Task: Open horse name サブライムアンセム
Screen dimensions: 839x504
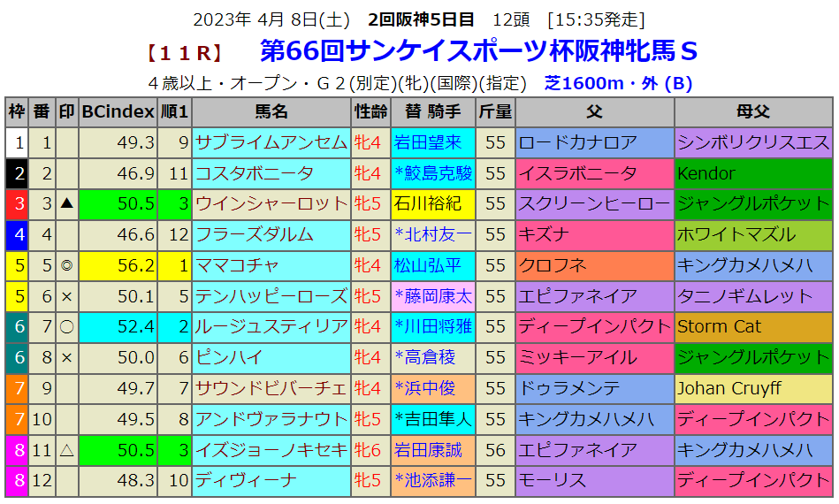Action: 271,143
